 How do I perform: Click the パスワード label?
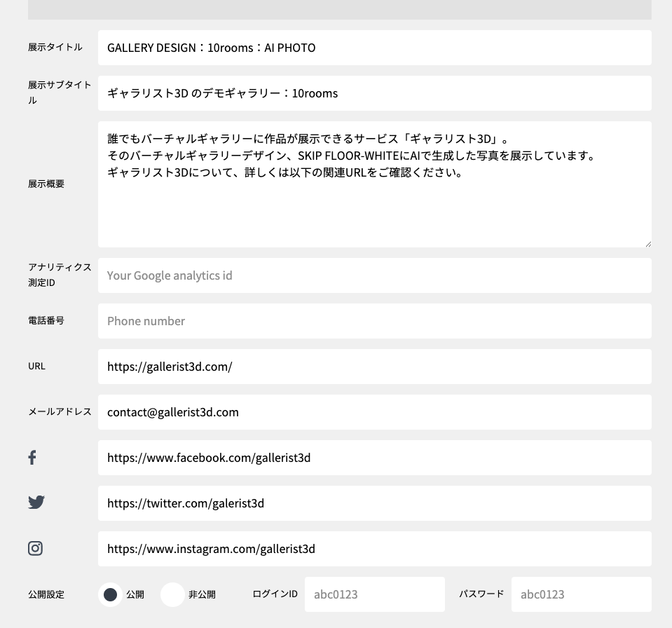click(481, 594)
